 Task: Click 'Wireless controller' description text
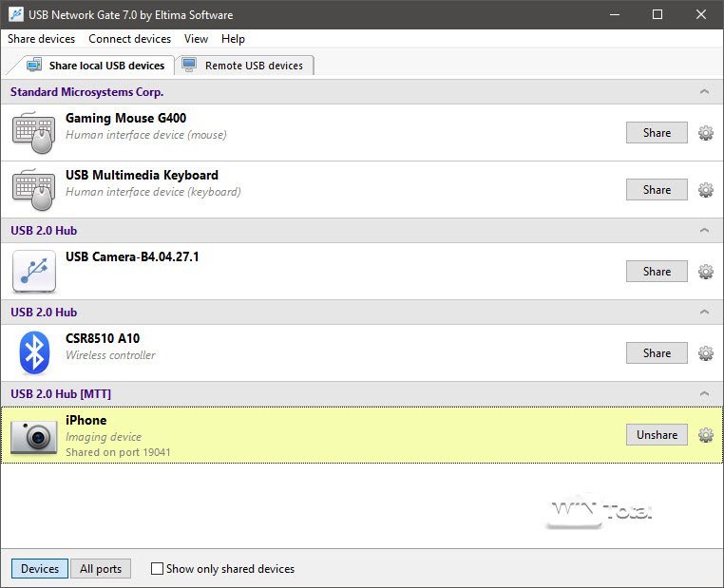click(110, 355)
